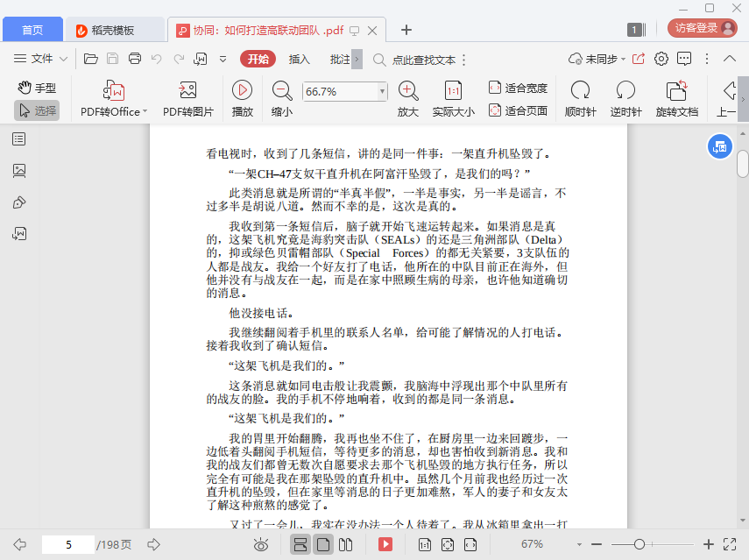Screen dimensions: 749x560
Task: Click the search text box 点此查找文本
Action: (x=424, y=60)
